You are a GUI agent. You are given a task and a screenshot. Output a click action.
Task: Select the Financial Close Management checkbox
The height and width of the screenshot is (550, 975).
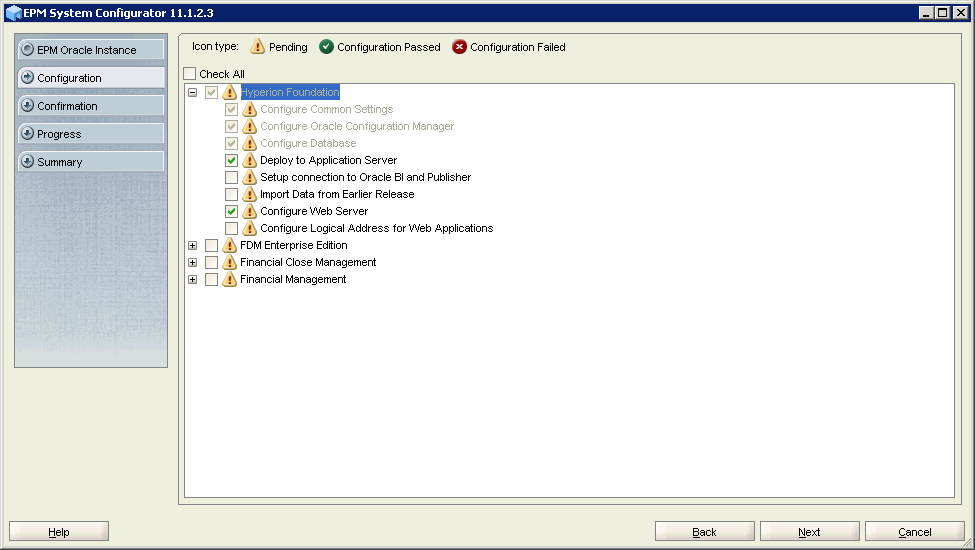[211, 262]
